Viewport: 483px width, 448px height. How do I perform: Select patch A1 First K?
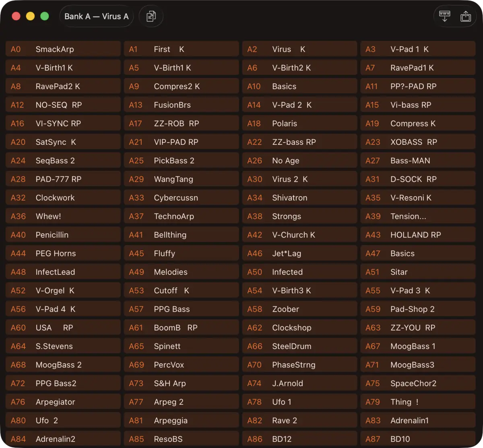(182, 49)
